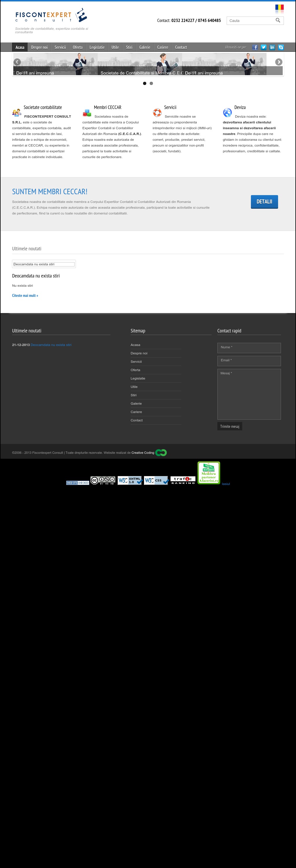Viewport: 296px width, 868px height.
Task: Open the Skype social icon
Action: pyautogui.click(x=281, y=47)
